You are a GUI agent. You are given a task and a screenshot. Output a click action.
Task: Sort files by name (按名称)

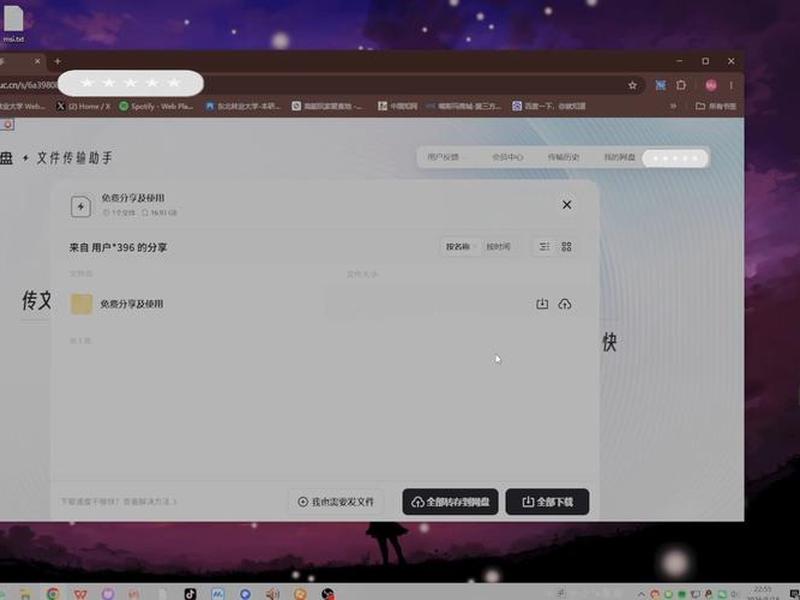(458, 246)
